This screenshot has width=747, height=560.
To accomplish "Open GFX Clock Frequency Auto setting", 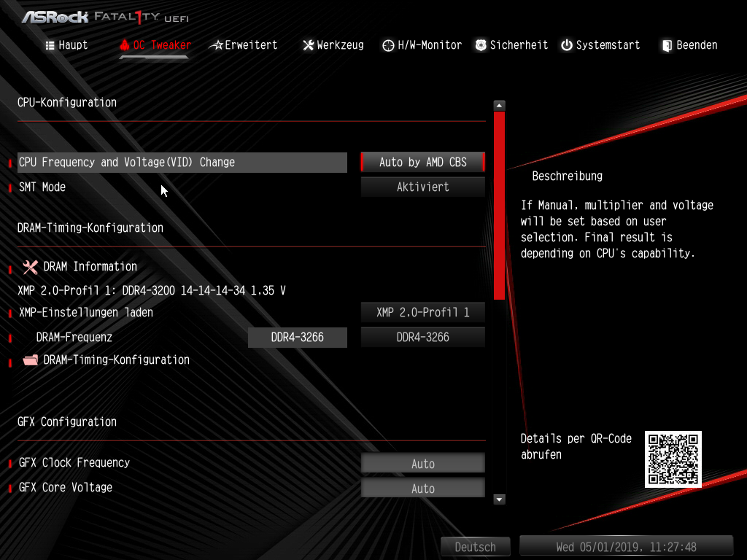I will (423, 463).
